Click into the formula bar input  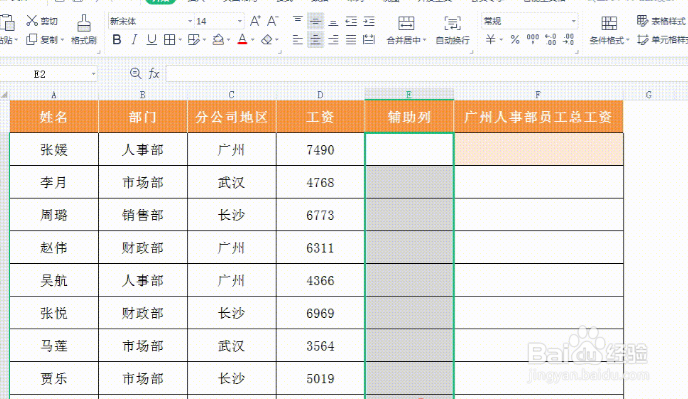[426, 74]
